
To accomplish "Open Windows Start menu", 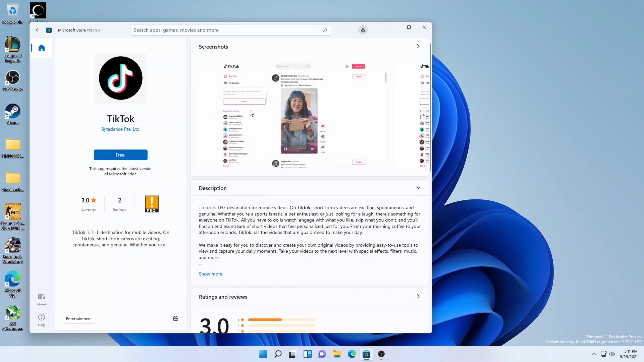I will (x=263, y=354).
